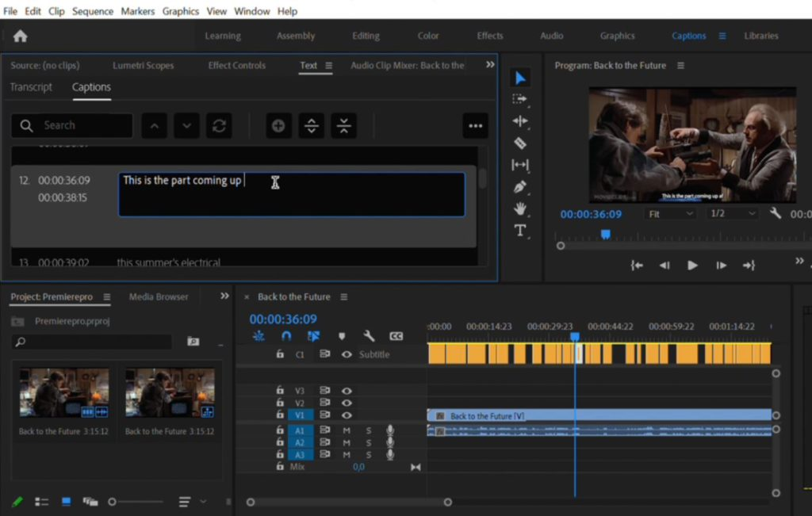
Task: Open Back to the Future sequence menu
Action: [344, 297]
